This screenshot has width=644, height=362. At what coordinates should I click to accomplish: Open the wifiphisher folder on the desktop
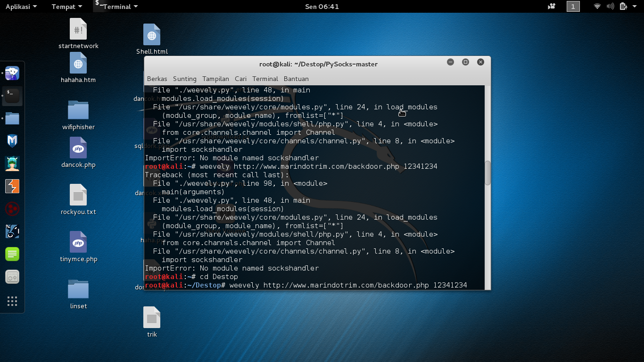click(78, 109)
